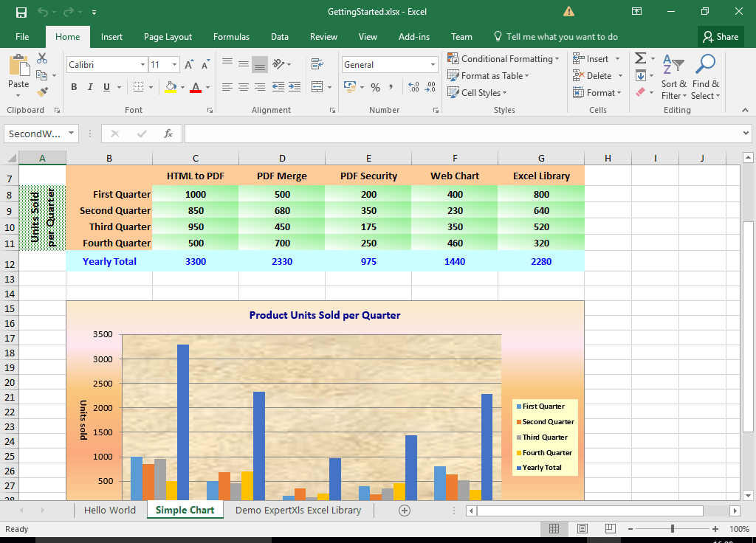756x543 pixels.
Task: Click the Share button
Action: click(721, 36)
